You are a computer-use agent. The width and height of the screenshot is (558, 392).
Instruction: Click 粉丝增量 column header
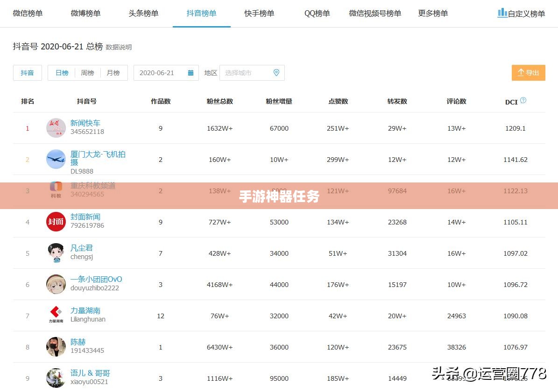coord(279,101)
